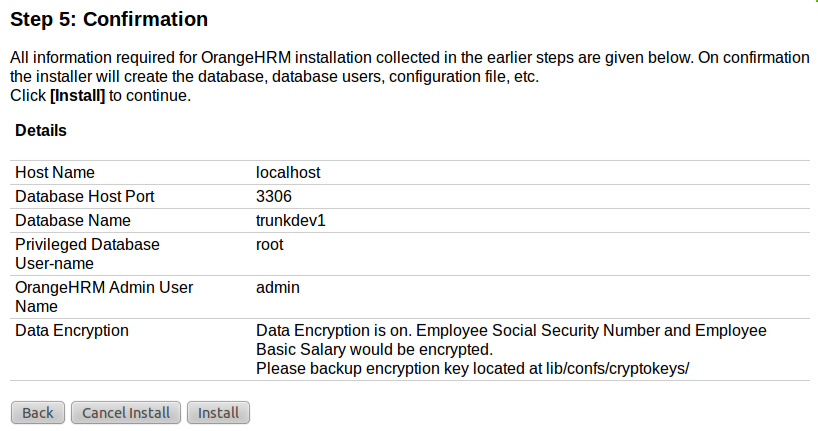
Task: Start installation with the Install button
Action: coord(218,412)
